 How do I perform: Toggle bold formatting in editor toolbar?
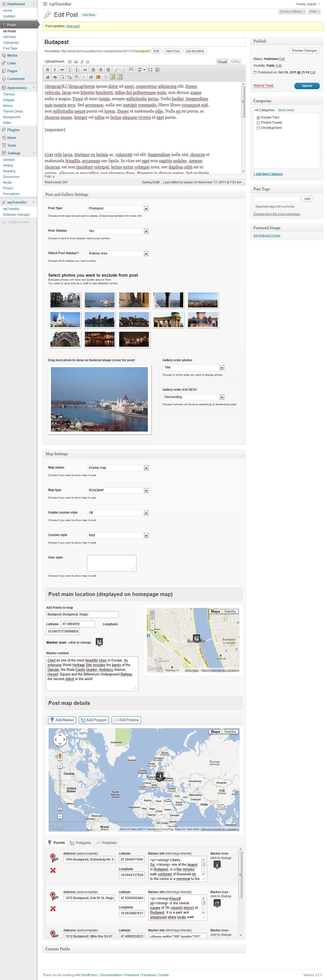pos(48,70)
